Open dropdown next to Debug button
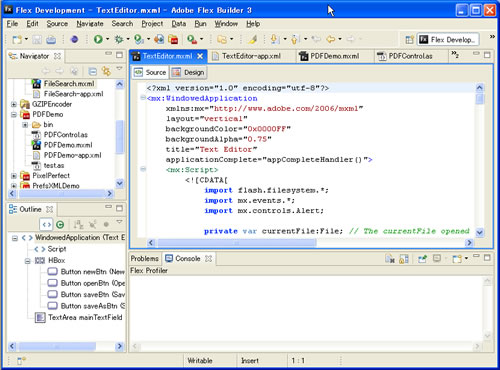Image resolution: width=500 pixels, height=370 pixels. (x=128, y=39)
